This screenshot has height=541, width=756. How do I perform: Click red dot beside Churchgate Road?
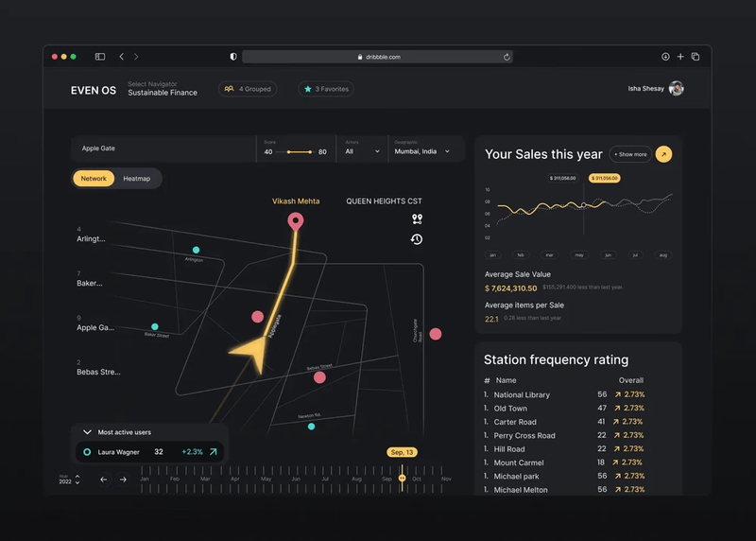[x=436, y=334]
